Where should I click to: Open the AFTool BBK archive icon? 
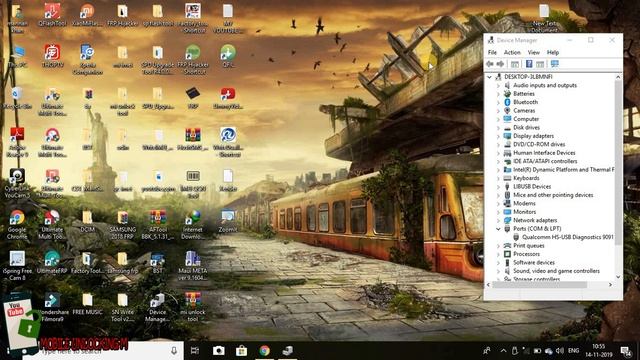click(x=158, y=224)
